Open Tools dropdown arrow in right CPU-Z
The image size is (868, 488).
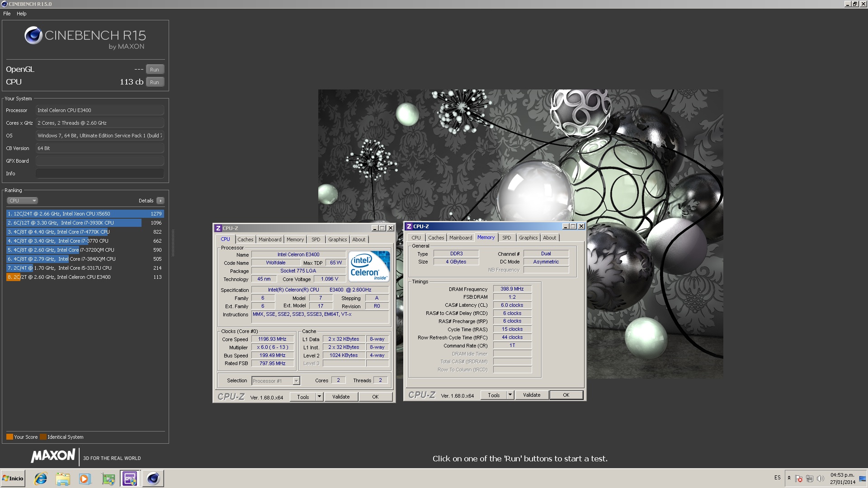coord(510,395)
